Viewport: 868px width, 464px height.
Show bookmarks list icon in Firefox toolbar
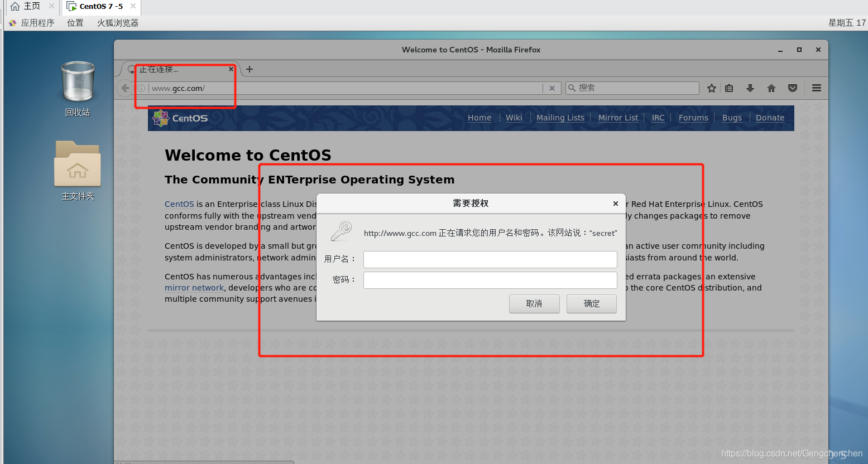tap(729, 88)
